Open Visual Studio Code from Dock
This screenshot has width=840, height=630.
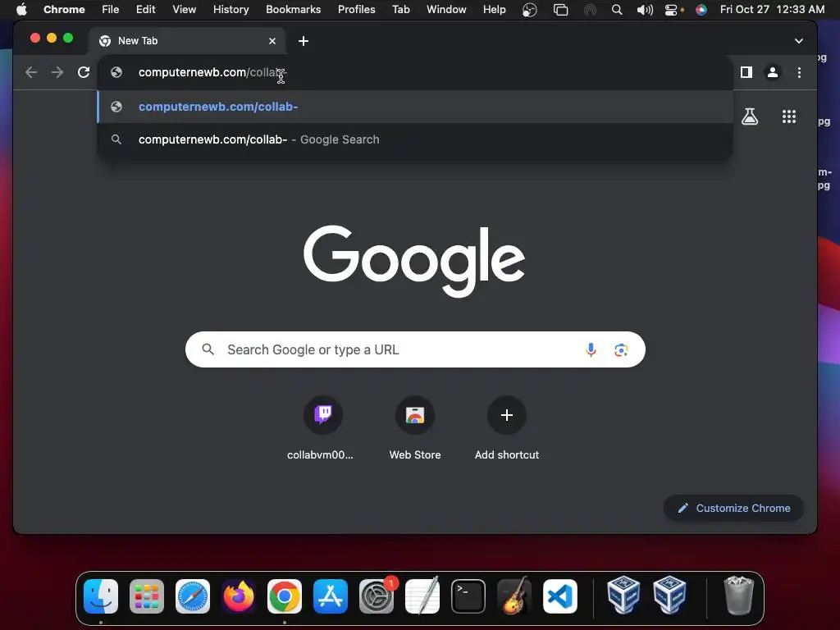coord(560,596)
